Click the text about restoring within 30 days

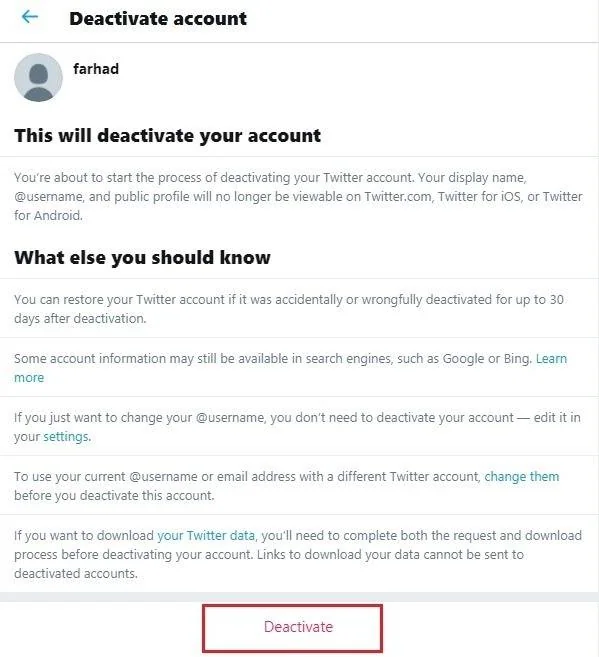[289, 309]
